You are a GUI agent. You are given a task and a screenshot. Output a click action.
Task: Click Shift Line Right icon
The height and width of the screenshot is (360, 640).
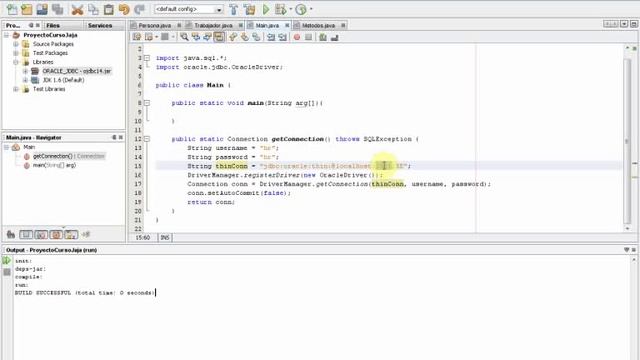[282, 37]
